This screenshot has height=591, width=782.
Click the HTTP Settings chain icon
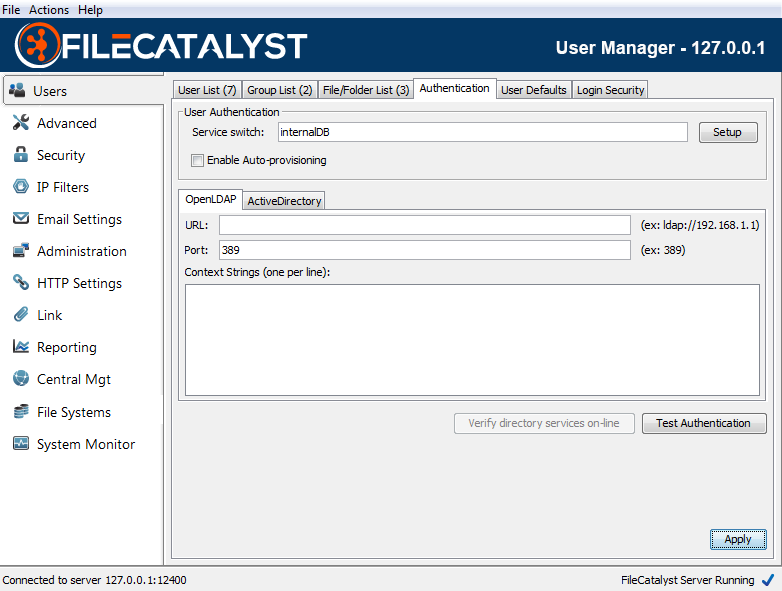pyautogui.click(x=21, y=282)
